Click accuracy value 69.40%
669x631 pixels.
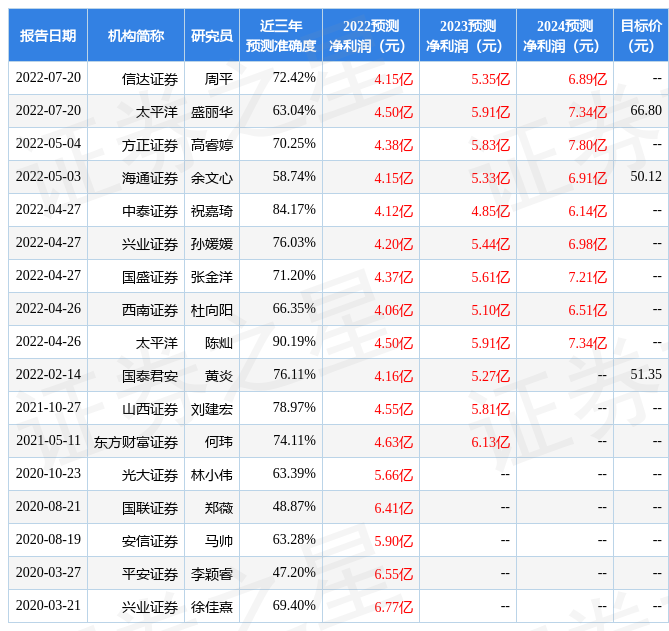tap(294, 605)
